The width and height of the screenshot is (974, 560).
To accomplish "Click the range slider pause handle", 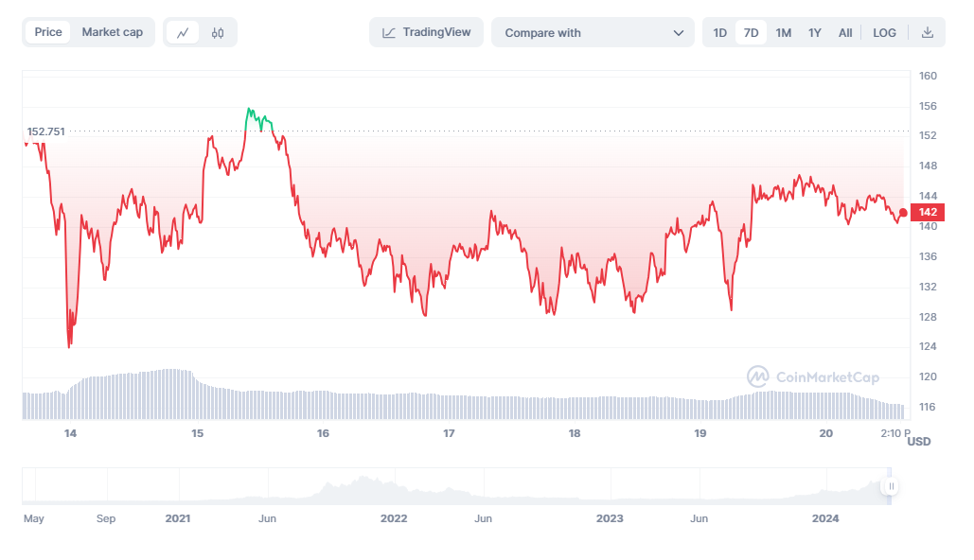I will pyautogui.click(x=890, y=486).
